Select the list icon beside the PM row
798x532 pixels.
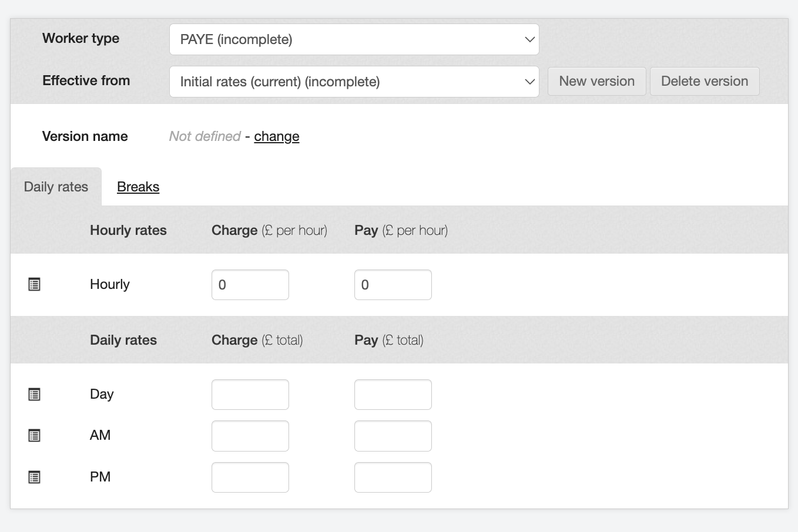point(35,477)
